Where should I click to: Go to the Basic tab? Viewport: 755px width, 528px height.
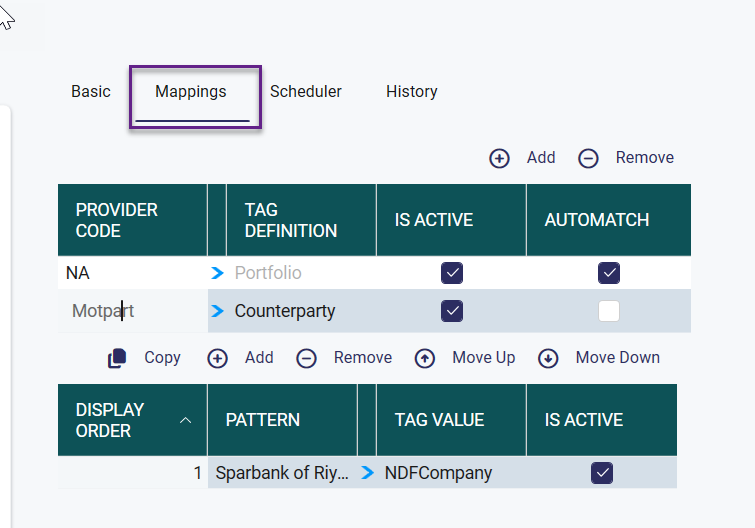(x=91, y=91)
